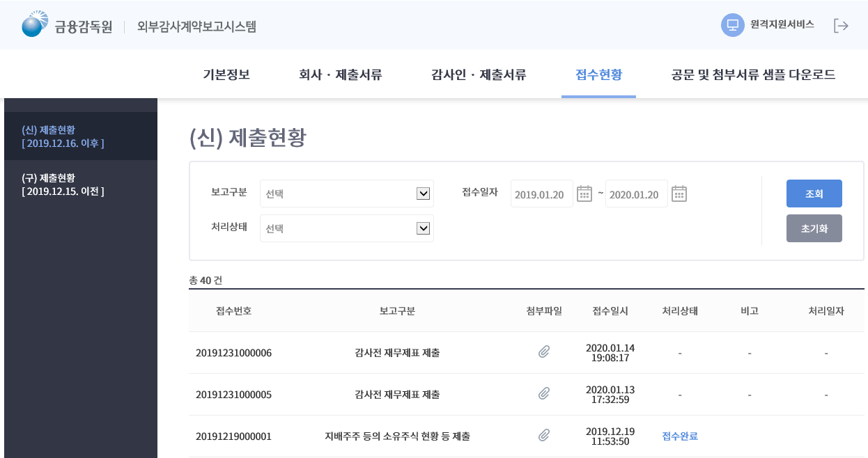
Task: Open attachment paperclip for receipt 20191219000001
Action: (544, 436)
